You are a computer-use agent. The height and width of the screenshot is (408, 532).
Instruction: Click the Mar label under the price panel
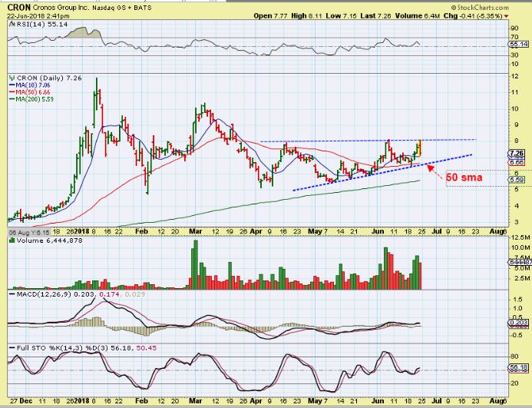coord(196,231)
